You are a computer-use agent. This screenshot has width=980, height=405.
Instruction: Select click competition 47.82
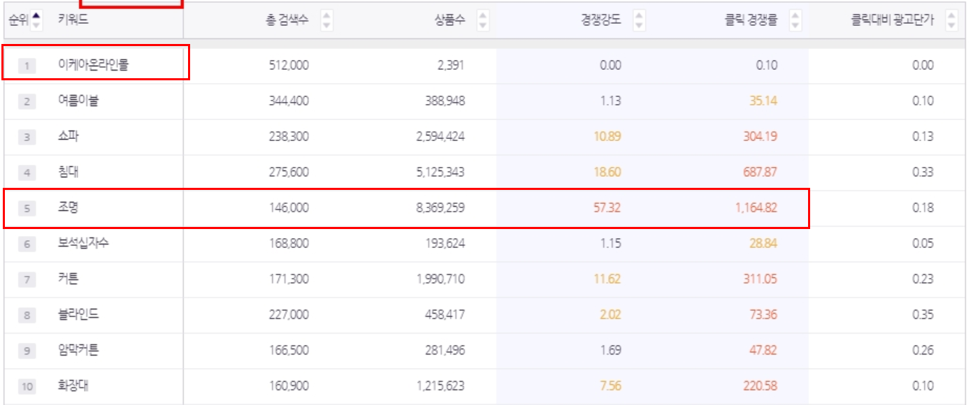click(x=763, y=351)
